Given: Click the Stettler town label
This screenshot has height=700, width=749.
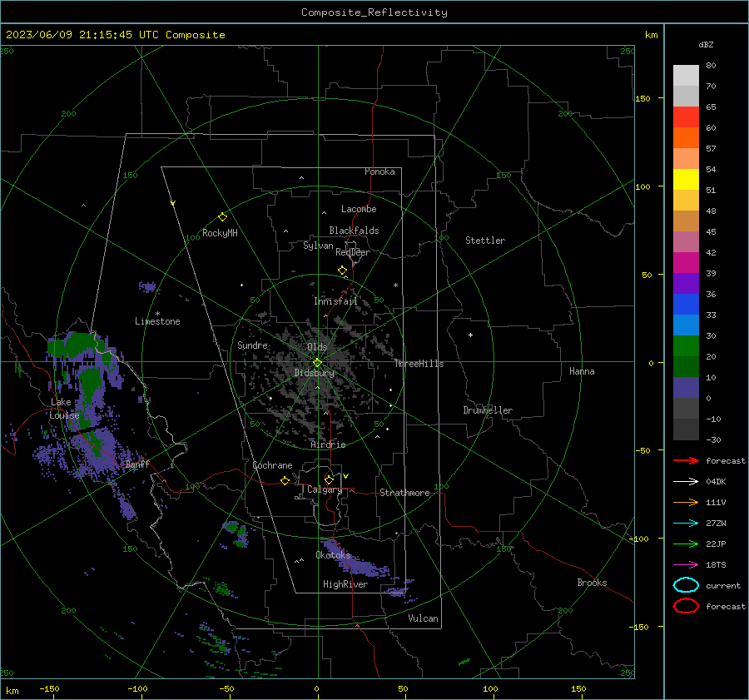Looking at the screenshot, I should 485,241.
